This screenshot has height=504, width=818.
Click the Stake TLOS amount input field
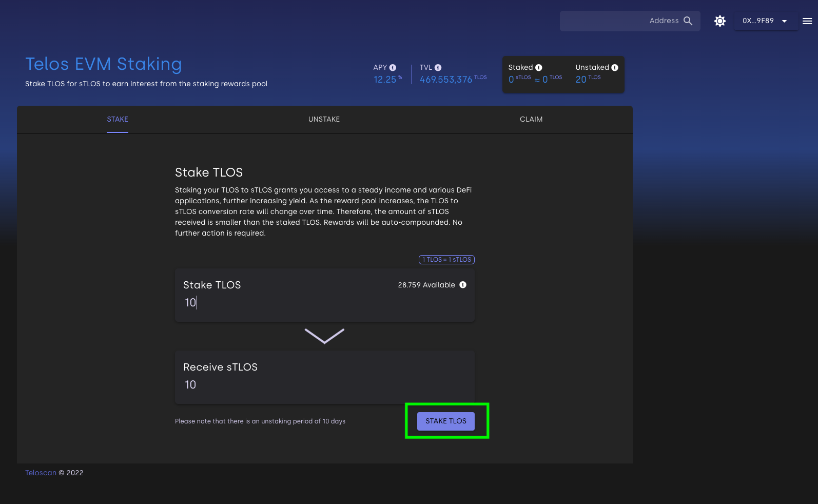tap(308, 303)
